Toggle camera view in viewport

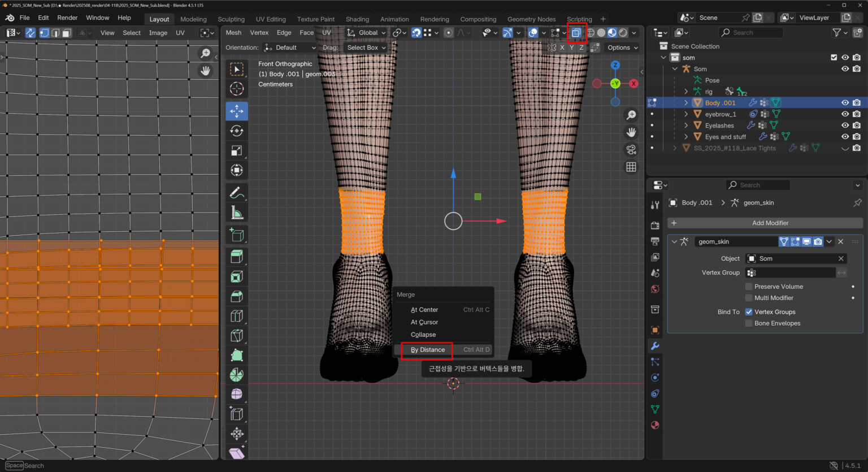click(x=631, y=150)
